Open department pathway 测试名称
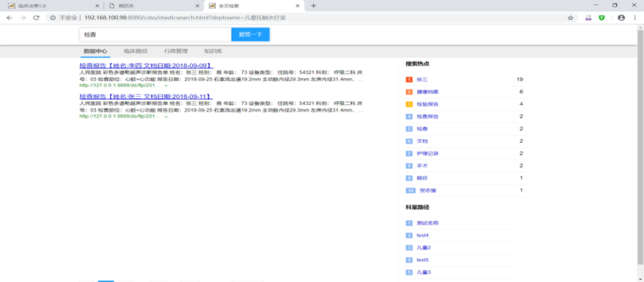Viewport: 644px width, 282px height. coord(427,223)
